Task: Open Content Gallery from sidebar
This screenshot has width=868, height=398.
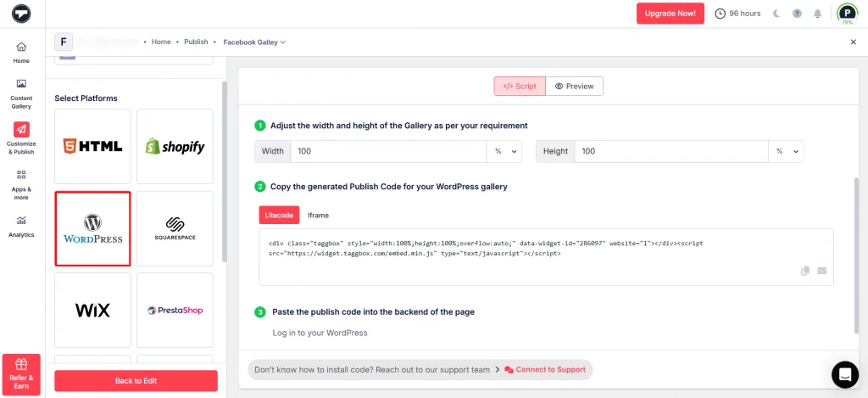Action: click(x=21, y=93)
